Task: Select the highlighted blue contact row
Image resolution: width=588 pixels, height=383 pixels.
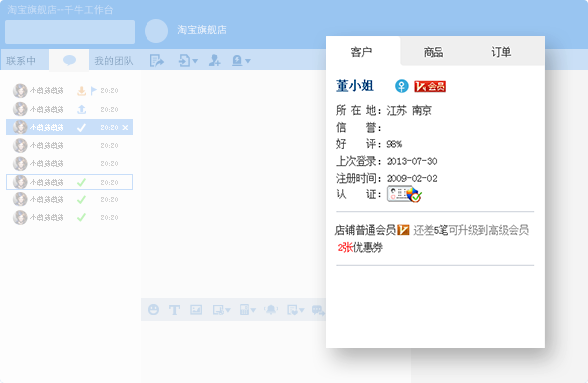Action: pos(70,127)
